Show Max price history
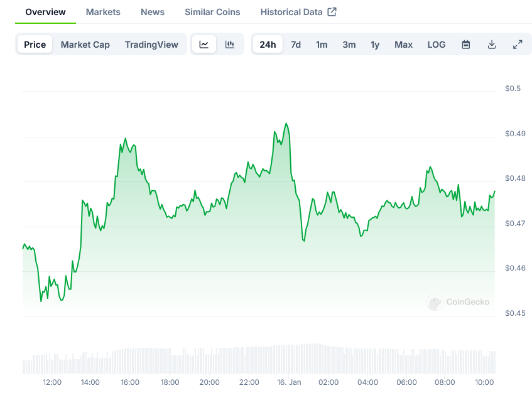Image resolution: width=532 pixels, height=393 pixels. pyautogui.click(x=403, y=45)
